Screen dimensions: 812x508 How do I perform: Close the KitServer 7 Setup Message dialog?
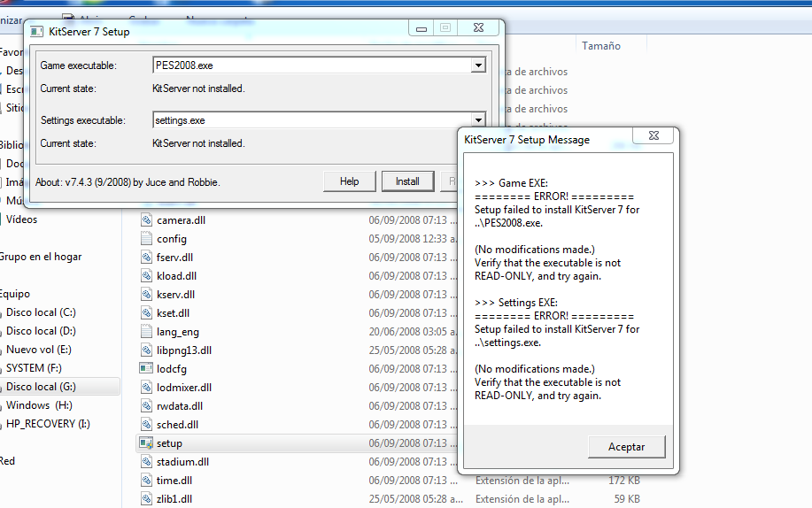[653, 135]
